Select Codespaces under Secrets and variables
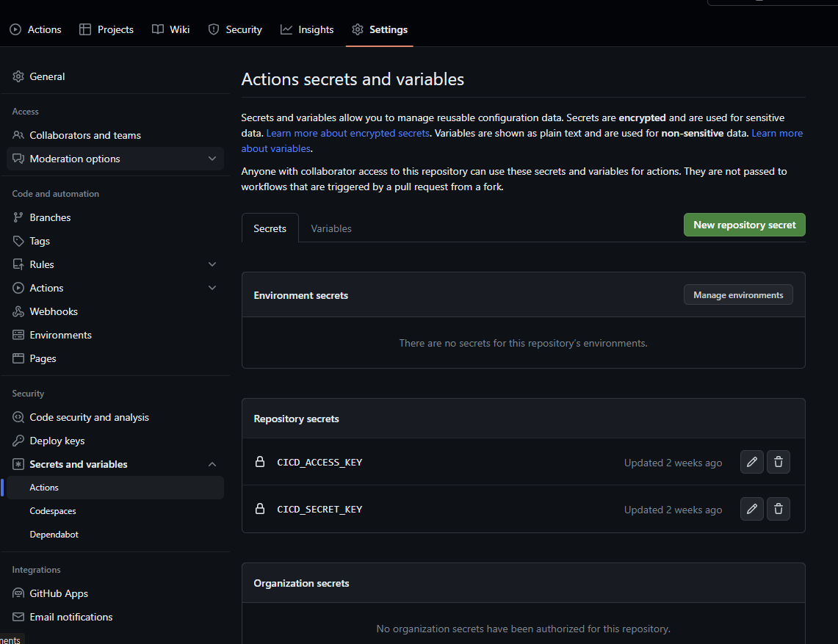This screenshot has height=644, width=838. [115, 512]
